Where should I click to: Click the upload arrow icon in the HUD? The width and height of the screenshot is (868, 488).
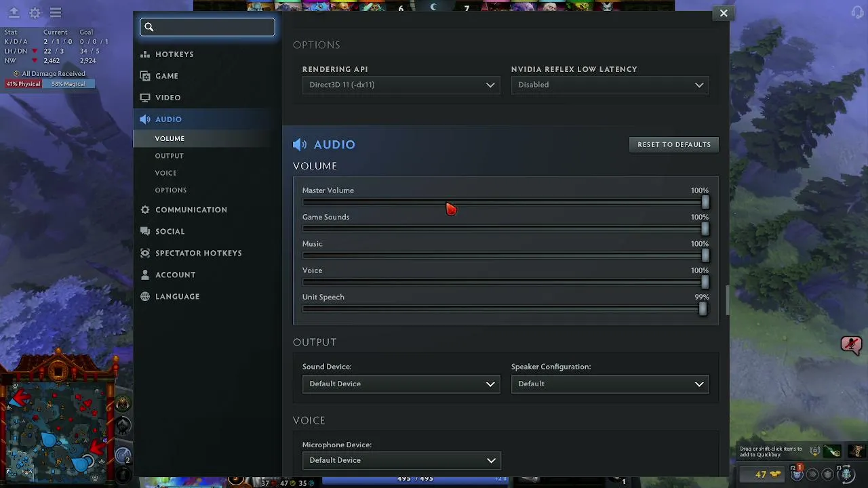14,13
